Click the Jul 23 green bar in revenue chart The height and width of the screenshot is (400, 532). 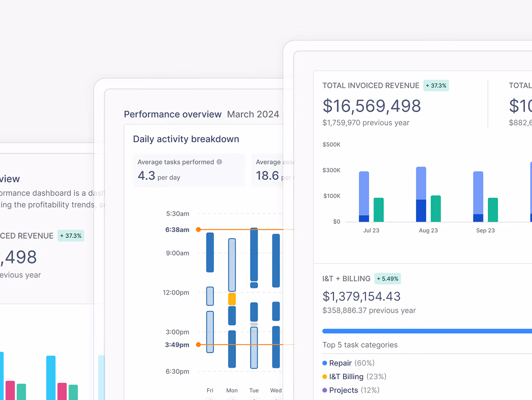point(378,210)
